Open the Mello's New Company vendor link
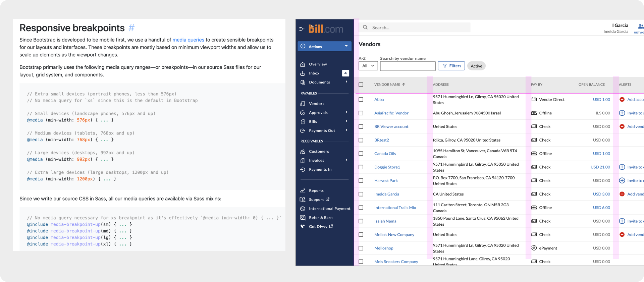Screen dimensions: 644x282 (394, 235)
